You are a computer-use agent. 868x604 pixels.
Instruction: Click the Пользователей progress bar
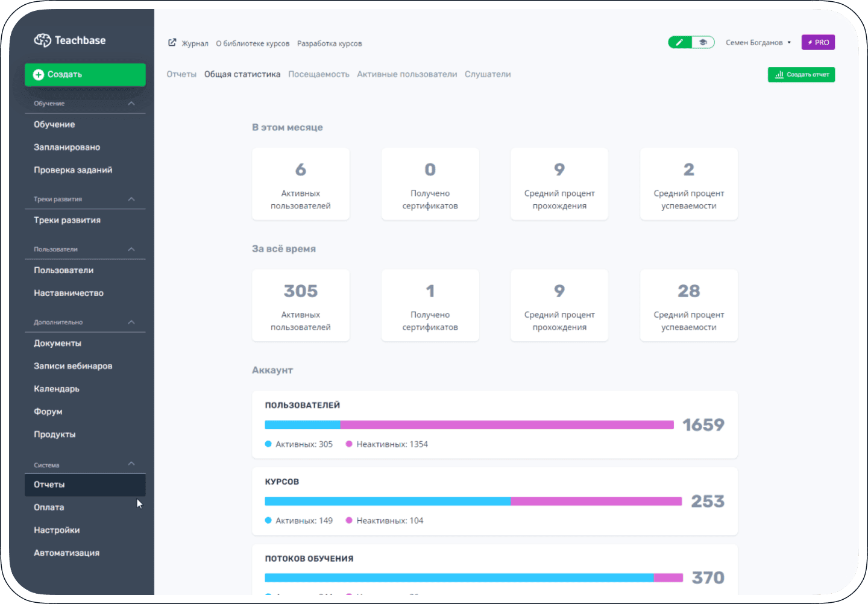click(x=469, y=425)
